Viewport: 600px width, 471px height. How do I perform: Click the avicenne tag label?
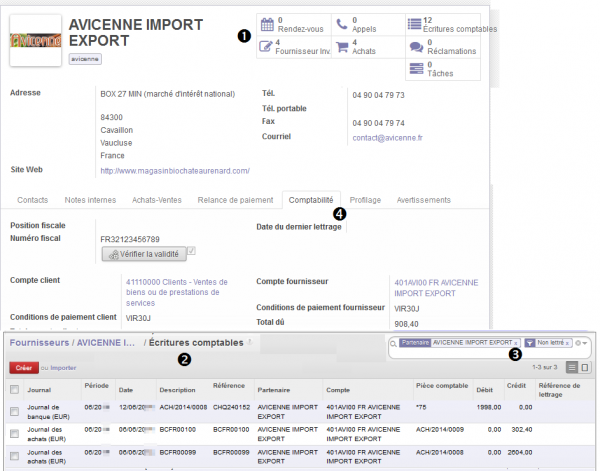85,59
